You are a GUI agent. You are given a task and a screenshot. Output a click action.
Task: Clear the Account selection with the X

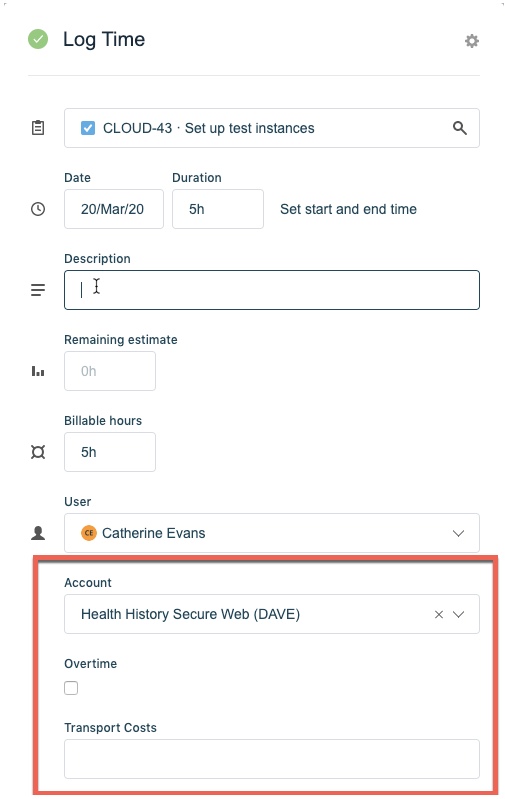(439, 615)
